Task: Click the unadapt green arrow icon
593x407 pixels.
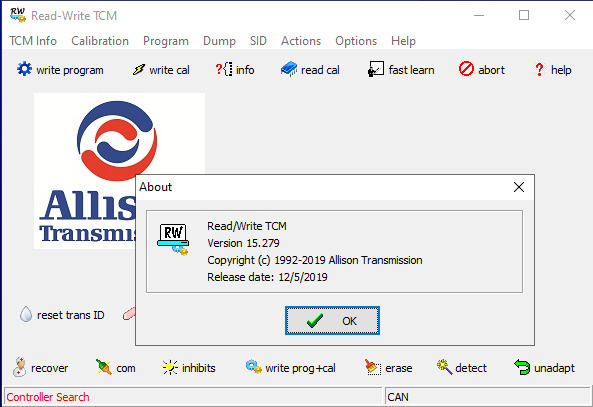Action: coord(522,367)
